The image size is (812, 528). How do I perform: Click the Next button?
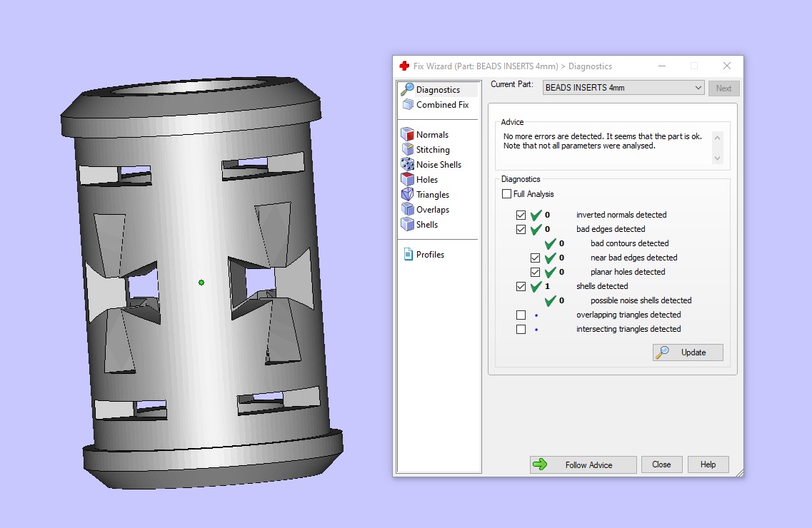(x=723, y=88)
